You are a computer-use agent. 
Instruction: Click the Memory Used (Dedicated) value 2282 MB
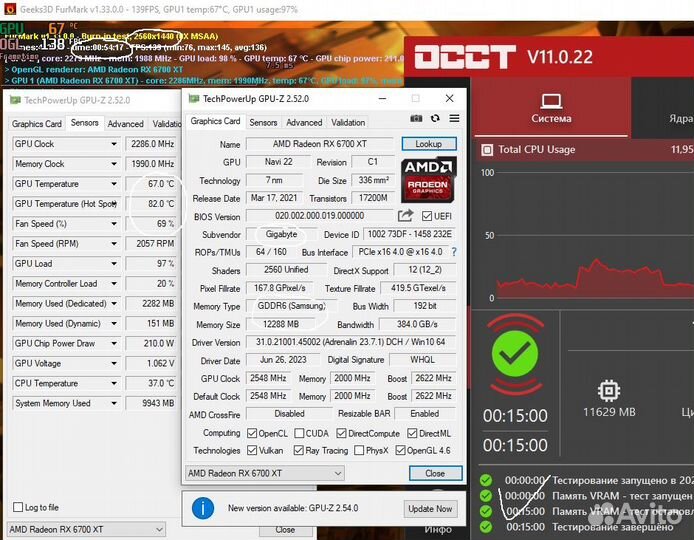(x=151, y=304)
